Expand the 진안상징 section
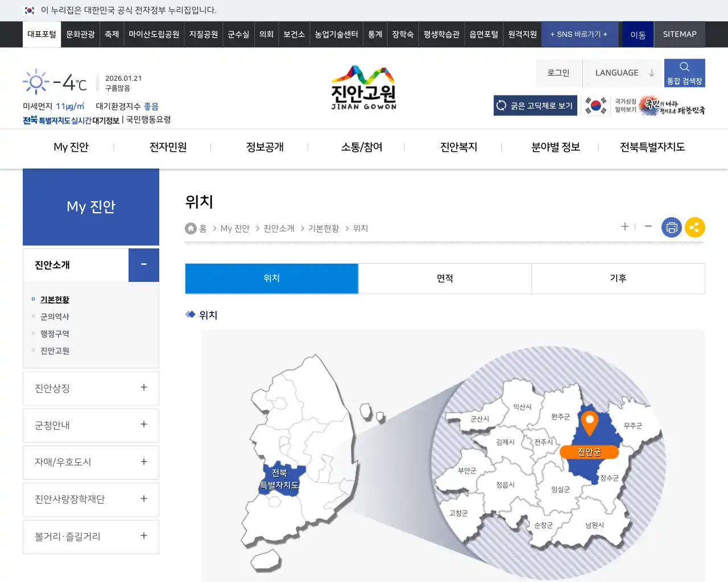The width and height of the screenshot is (728, 582). tap(90, 388)
